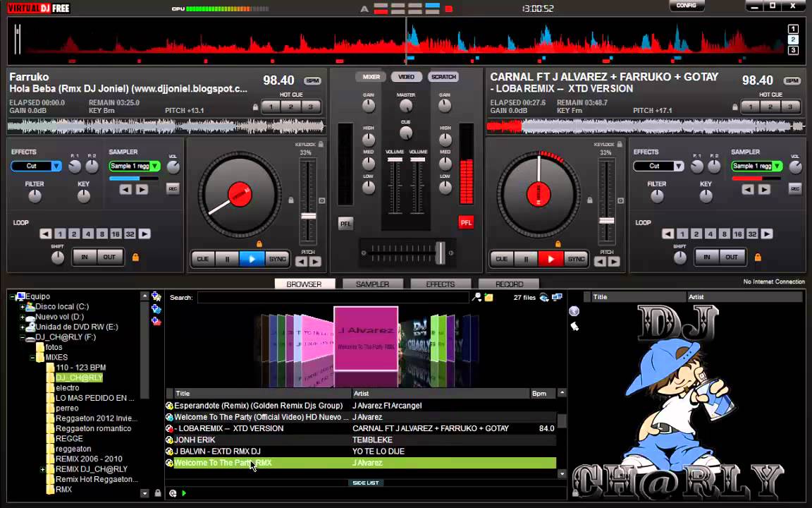Switch to the BROWSER tab
Image resolution: width=812 pixels, height=508 pixels.
coord(304,284)
